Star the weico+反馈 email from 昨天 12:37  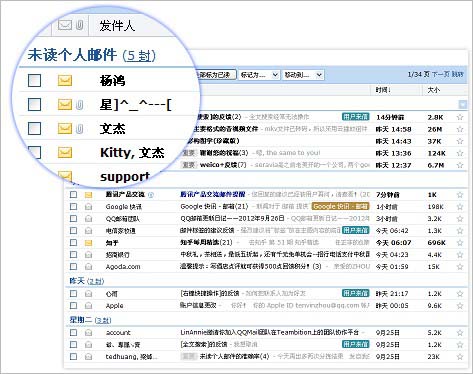460,165
